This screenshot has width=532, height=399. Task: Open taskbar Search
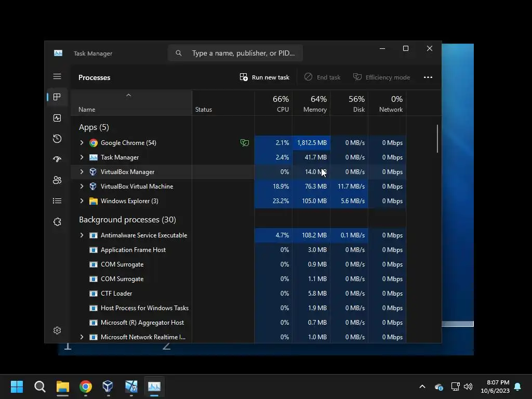(39, 387)
